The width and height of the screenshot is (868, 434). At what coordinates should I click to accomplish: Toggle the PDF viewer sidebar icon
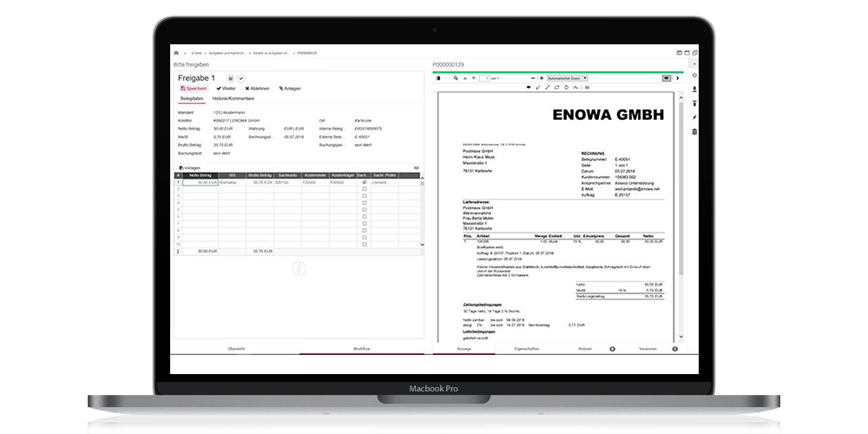click(x=437, y=78)
